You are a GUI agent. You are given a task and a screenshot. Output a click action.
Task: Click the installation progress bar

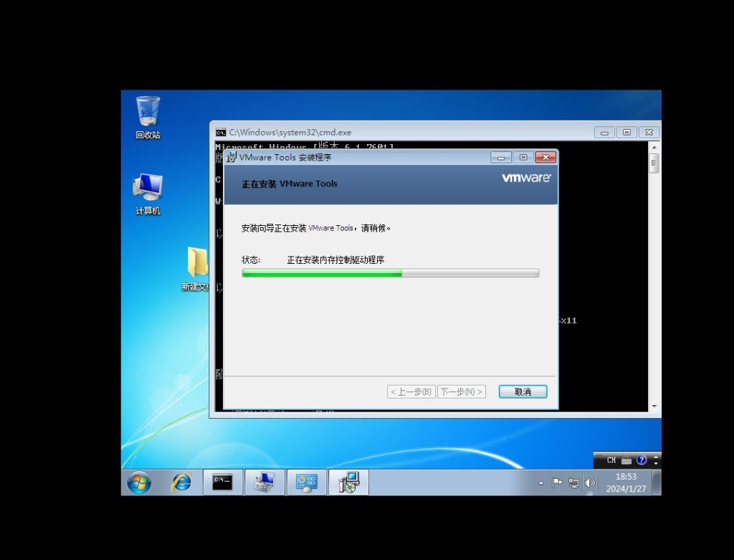390,273
